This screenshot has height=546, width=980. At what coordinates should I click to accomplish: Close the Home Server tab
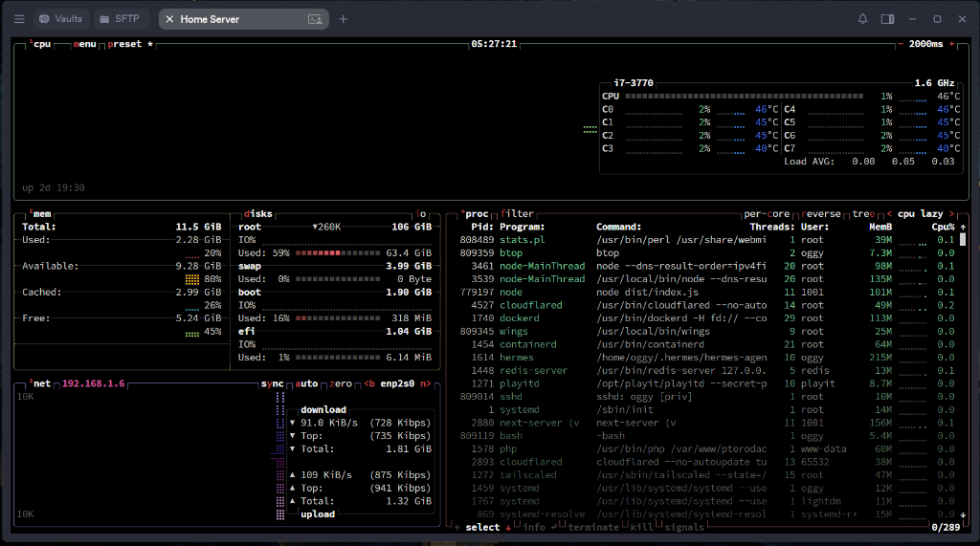pos(169,19)
